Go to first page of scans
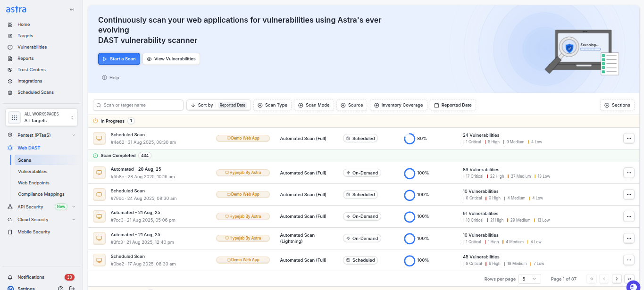The image size is (644, 290). (x=592, y=279)
